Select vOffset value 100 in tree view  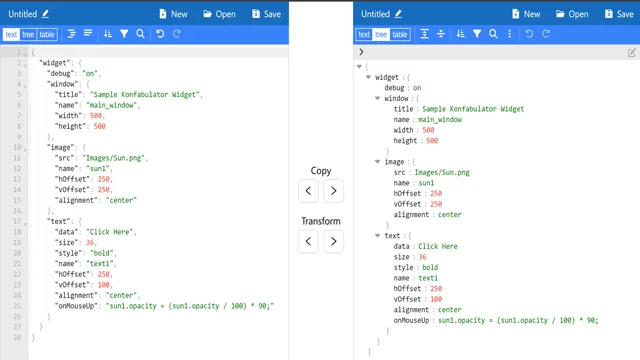436,299
